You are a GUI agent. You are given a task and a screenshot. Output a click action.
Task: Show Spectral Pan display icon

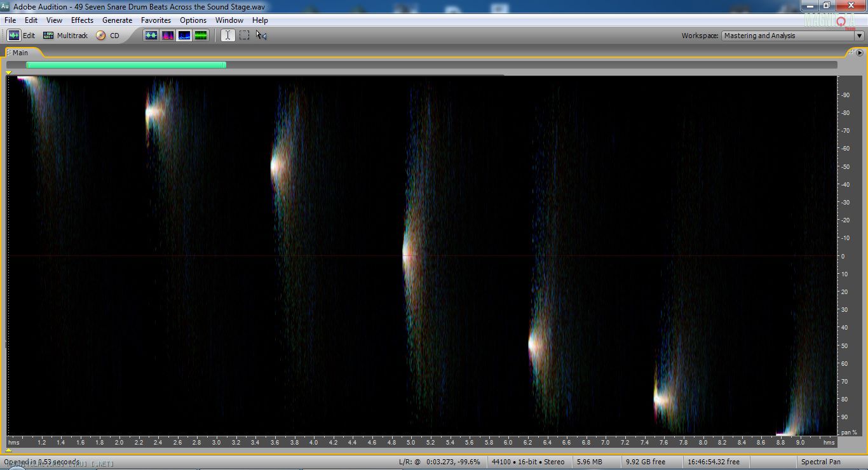coord(184,36)
